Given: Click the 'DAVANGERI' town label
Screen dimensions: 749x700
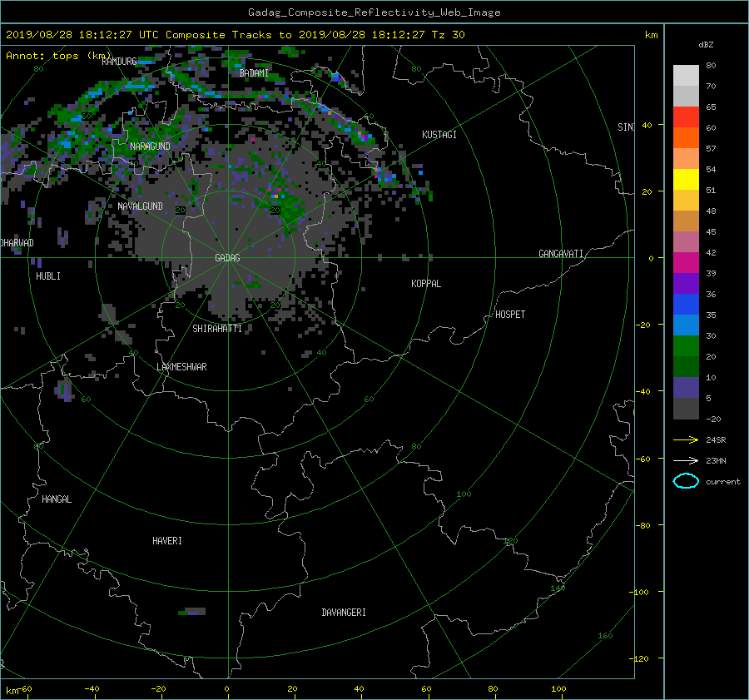Looking at the screenshot, I should 344,613.
